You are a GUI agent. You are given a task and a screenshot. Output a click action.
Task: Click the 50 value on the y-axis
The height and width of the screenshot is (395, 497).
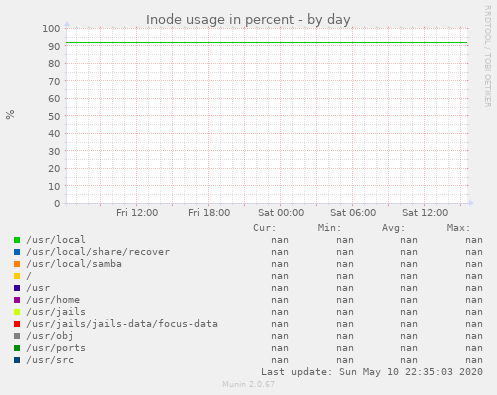coord(54,116)
